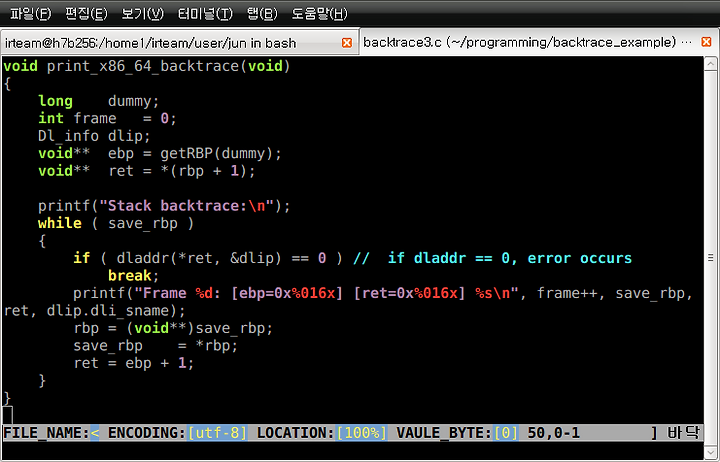Image resolution: width=720 pixels, height=462 pixels.
Task: Click 'dladdr(*ret, &dlip)' call
Action: pos(198,258)
